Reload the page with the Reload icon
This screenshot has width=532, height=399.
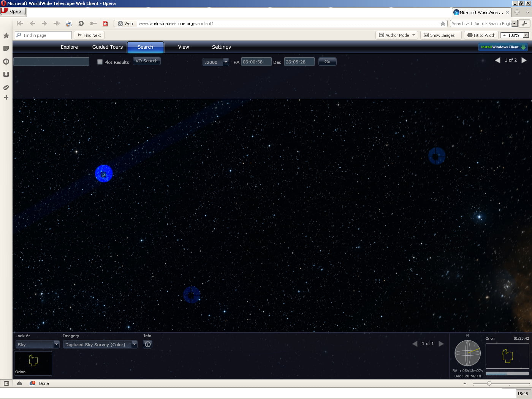coord(81,24)
